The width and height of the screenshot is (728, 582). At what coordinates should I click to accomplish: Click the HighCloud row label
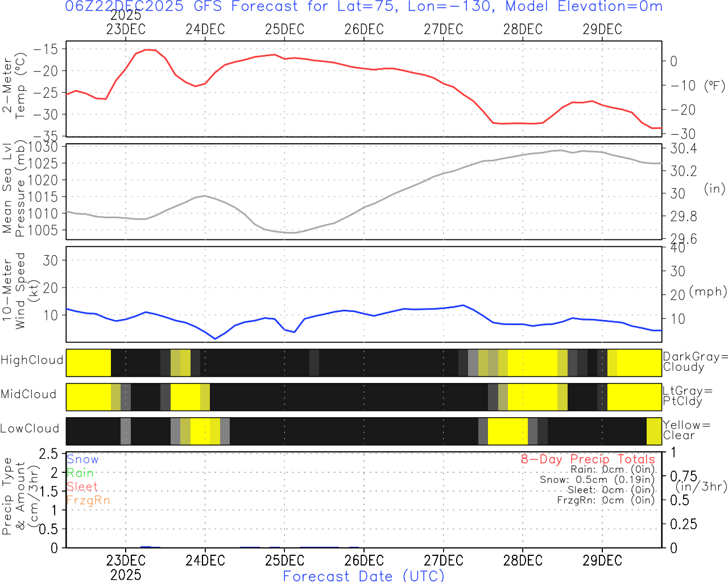coord(32,360)
